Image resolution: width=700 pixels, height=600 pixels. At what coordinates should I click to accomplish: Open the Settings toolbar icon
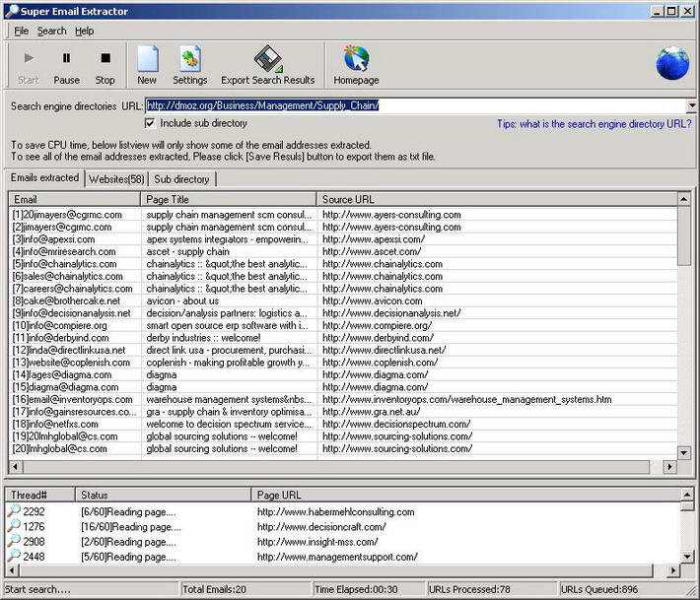pyautogui.click(x=189, y=65)
